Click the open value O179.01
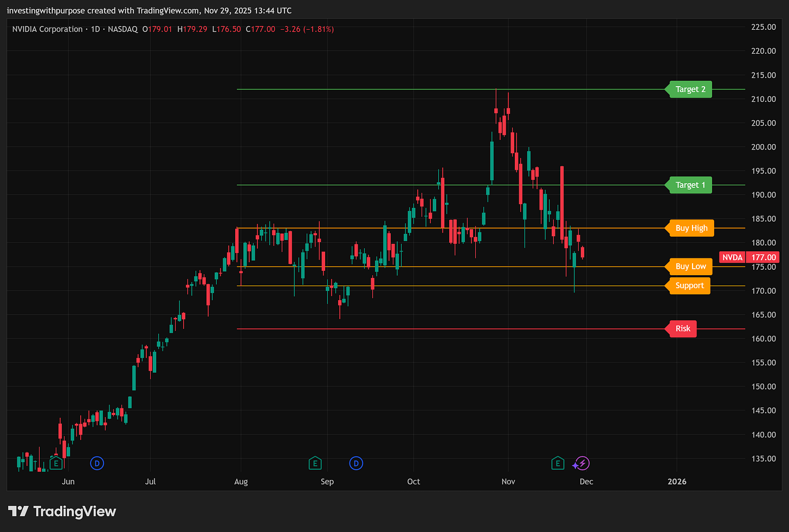 (157, 29)
